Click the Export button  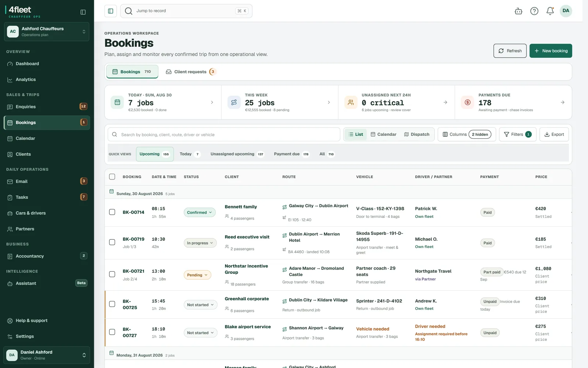[x=554, y=134]
